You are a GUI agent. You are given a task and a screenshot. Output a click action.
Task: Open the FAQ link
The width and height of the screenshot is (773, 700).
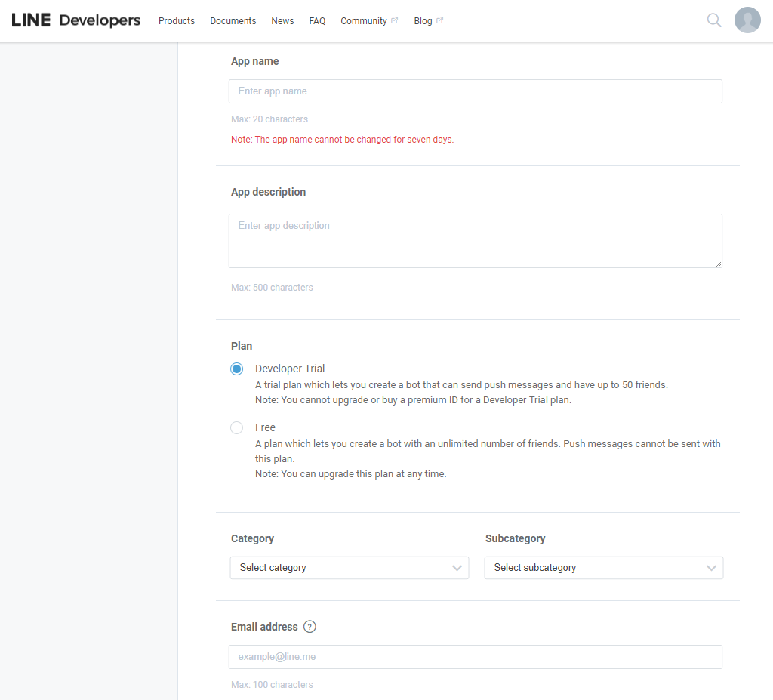317,20
